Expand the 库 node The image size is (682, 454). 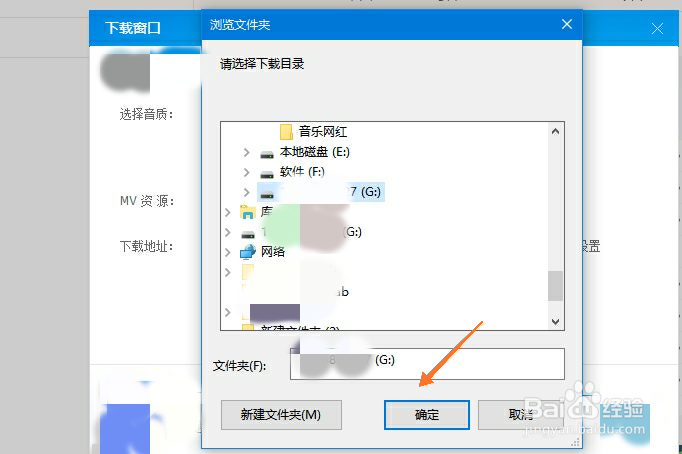(x=227, y=212)
